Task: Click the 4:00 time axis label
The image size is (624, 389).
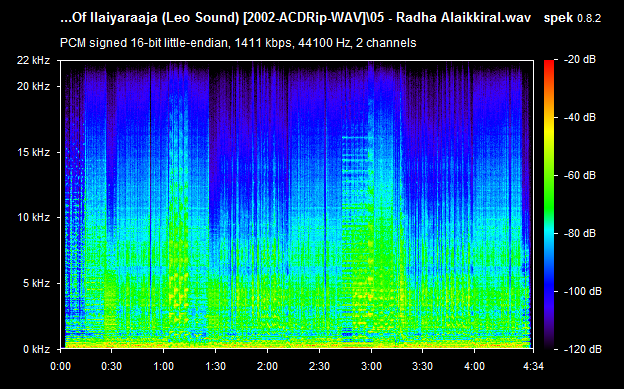Action: tap(474, 366)
